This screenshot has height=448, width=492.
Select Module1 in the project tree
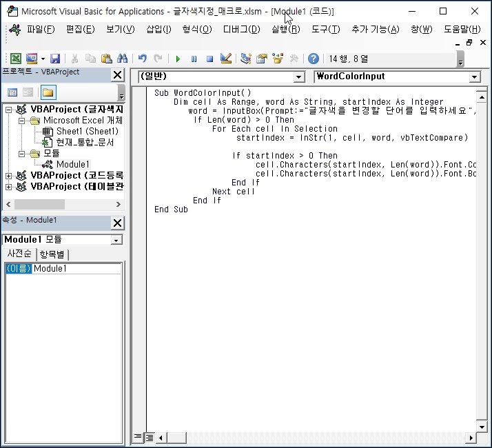click(x=73, y=164)
